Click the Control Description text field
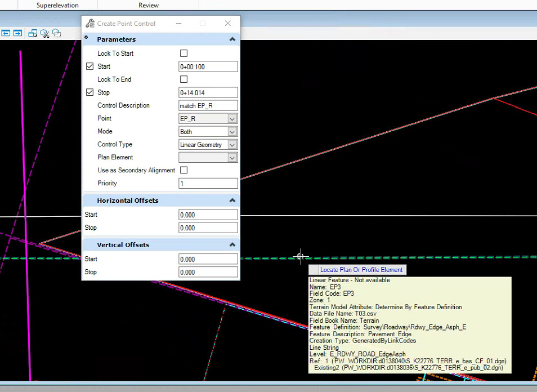Screen dimensions: 537x392 [x=208, y=106]
